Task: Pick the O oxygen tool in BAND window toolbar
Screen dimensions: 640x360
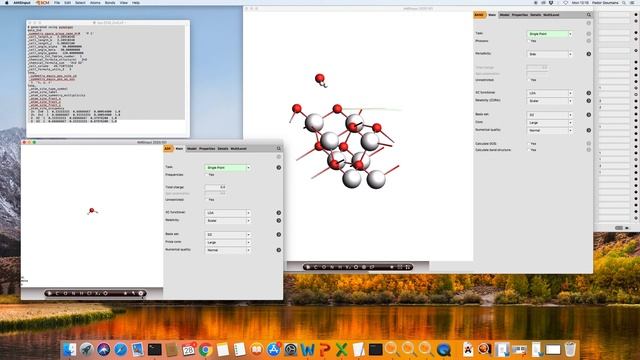Action: [x=324, y=267]
